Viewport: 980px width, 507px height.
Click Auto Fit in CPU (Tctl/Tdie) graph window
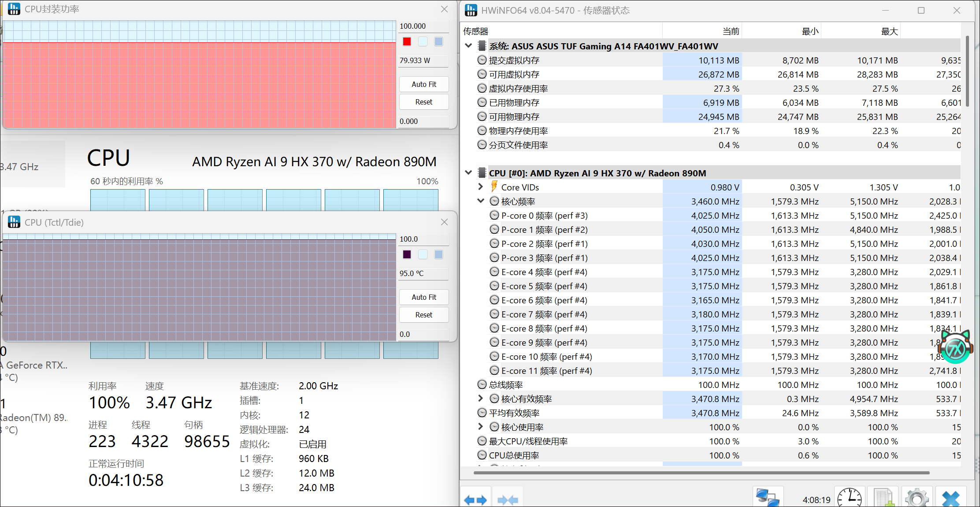click(424, 297)
